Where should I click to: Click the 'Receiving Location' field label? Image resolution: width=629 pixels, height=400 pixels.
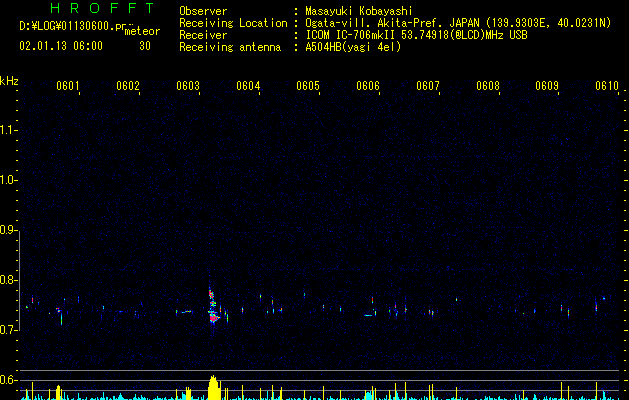point(233,23)
